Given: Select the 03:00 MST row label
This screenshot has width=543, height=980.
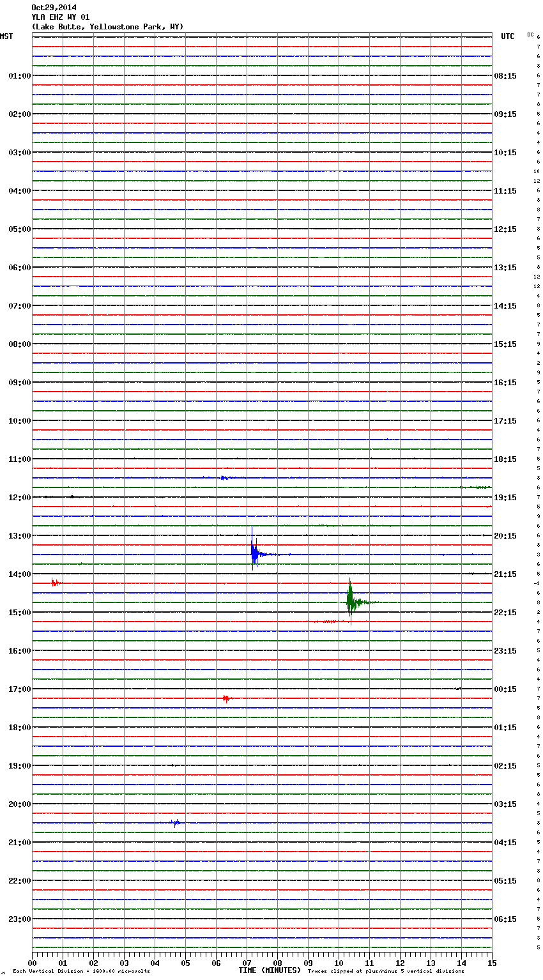Looking at the screenshot, I should click(19, 153).
